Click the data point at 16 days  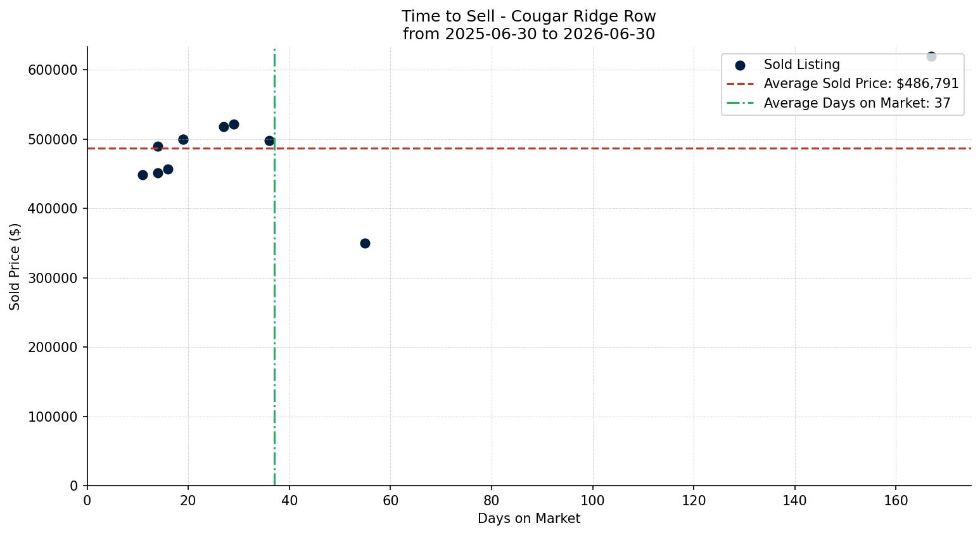point(168,169)
